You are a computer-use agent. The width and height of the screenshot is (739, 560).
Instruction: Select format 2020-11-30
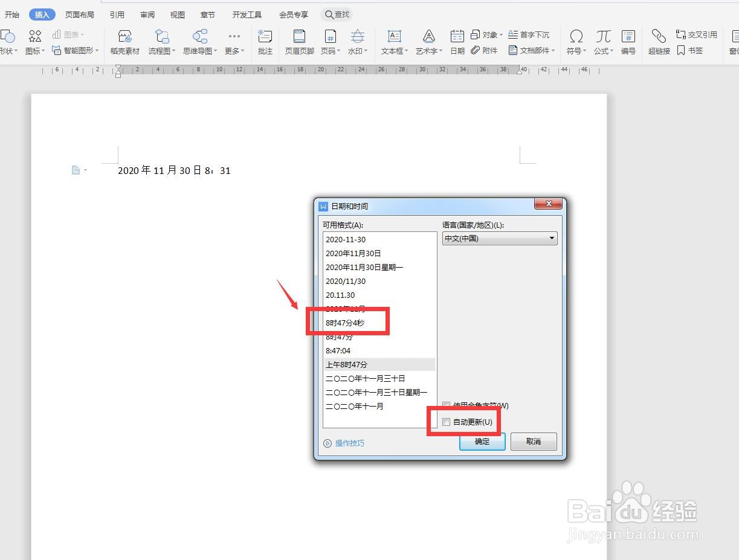(379, 240)
